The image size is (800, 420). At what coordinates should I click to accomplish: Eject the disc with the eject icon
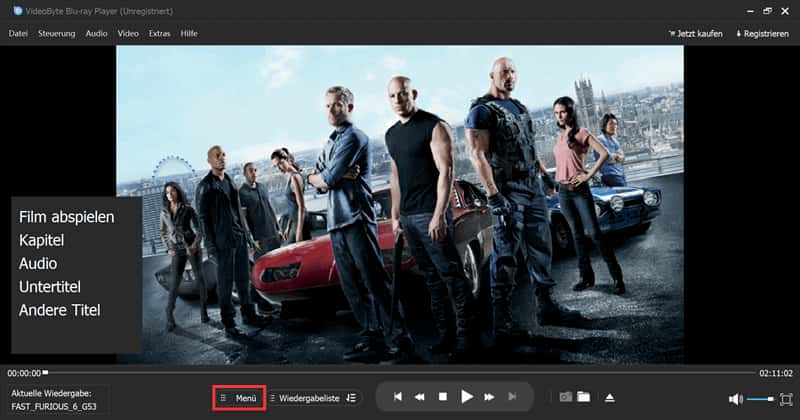pyautogui.click(x=610, y=398)
